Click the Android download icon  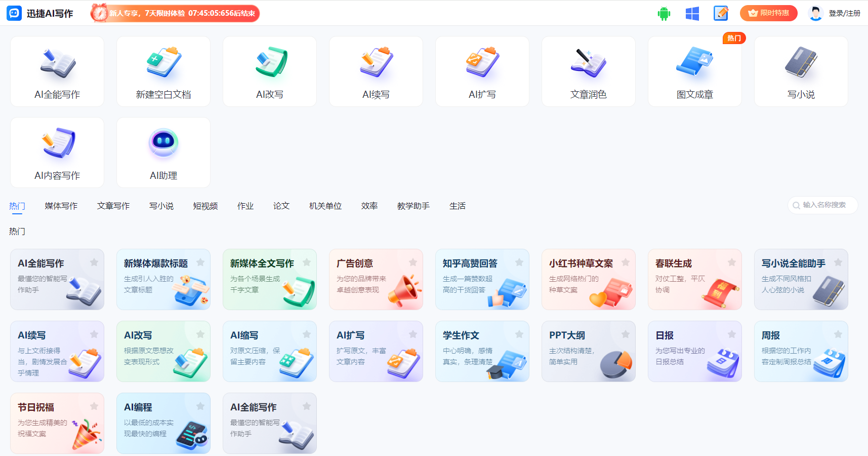click(x=664, y=14)
